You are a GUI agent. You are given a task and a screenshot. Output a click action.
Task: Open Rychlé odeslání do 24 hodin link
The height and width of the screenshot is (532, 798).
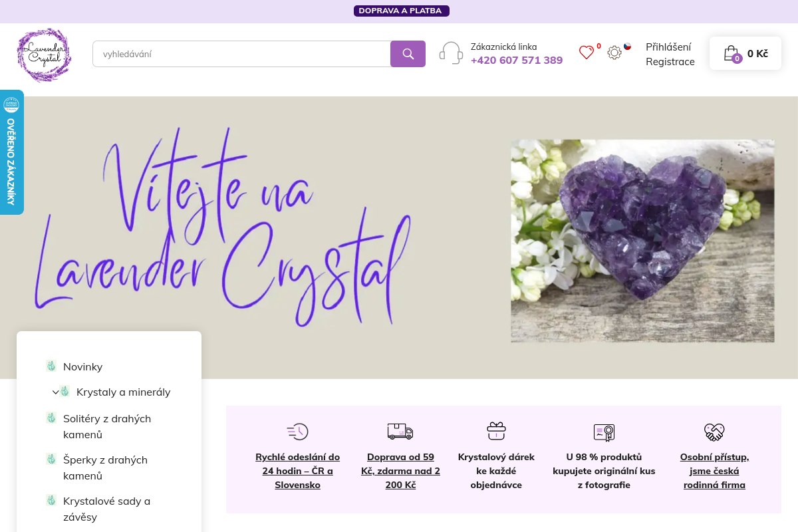coord(297,471)
